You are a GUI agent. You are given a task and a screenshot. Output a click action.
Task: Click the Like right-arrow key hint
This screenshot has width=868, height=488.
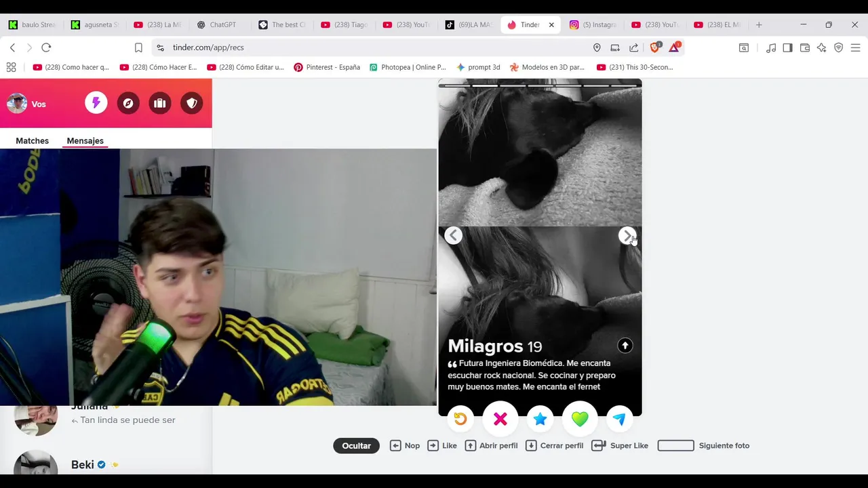tap(442, 445)
